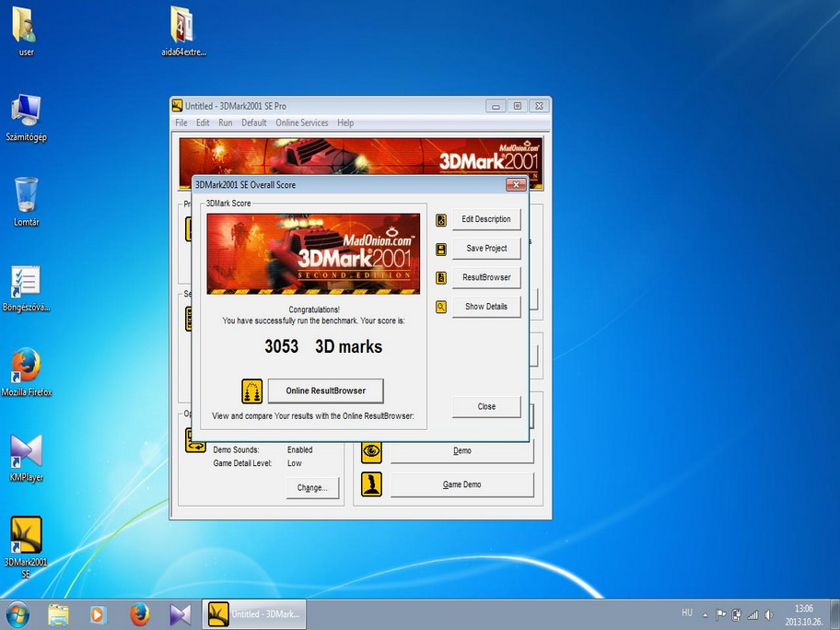The height and width of the screenshot is (630, 840).
Task: Click the Game Demo button
Action: [x=461, y=484]
